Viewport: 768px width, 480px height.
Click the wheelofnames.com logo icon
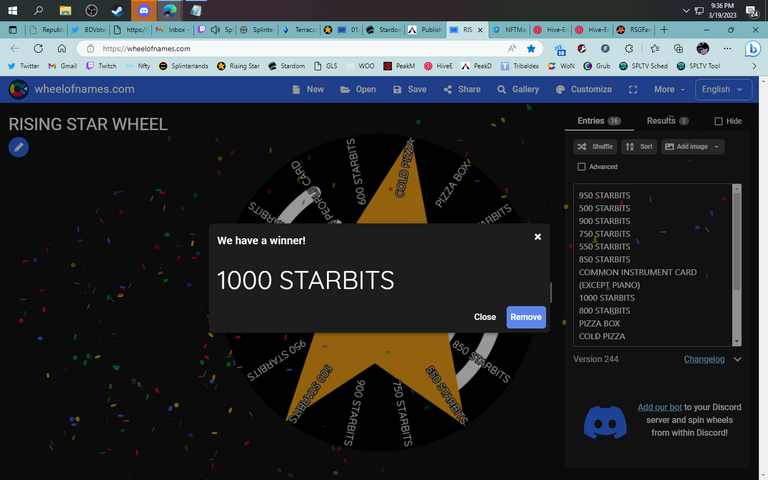click(19, 89)
